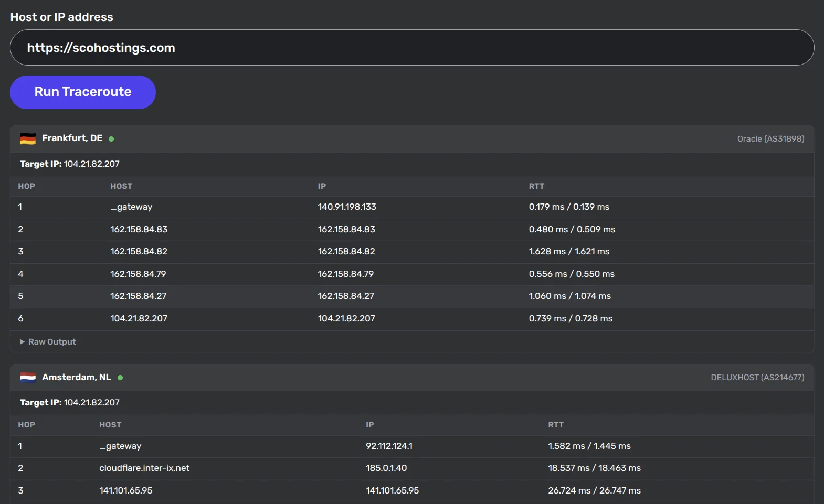
Task: Click the Run Traceroute button
Action: [x=83, y=92]
